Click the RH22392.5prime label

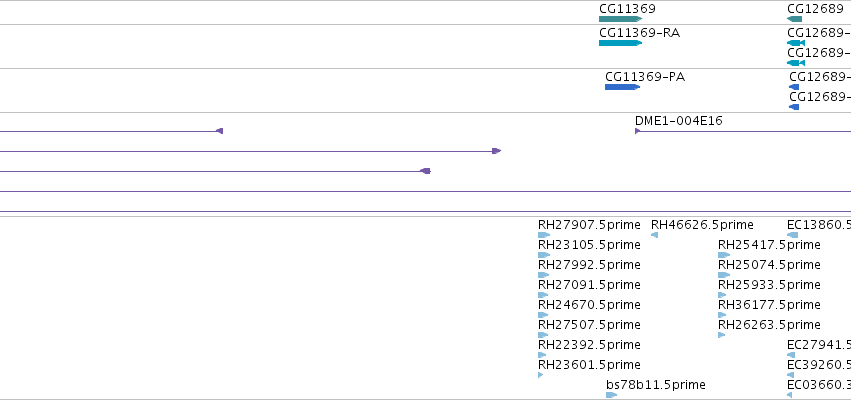pyautogui.click(x=589, y=345)
